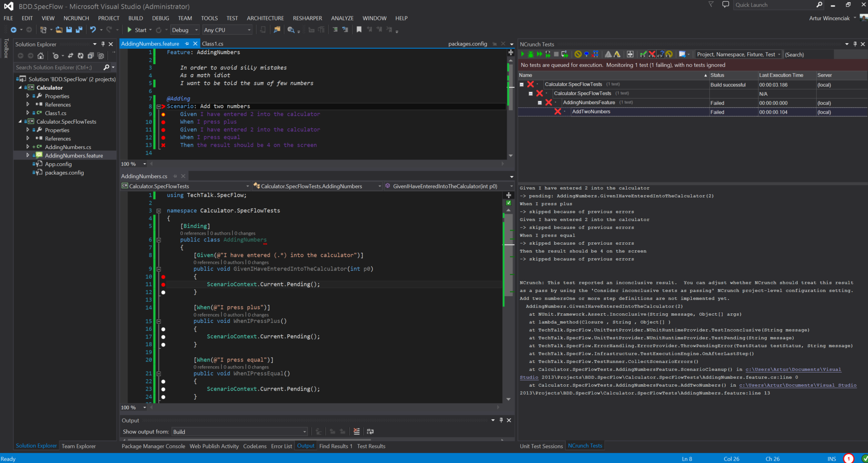Click the yellow ignore-test circle icon in NCrunch

tap(578, 55)
